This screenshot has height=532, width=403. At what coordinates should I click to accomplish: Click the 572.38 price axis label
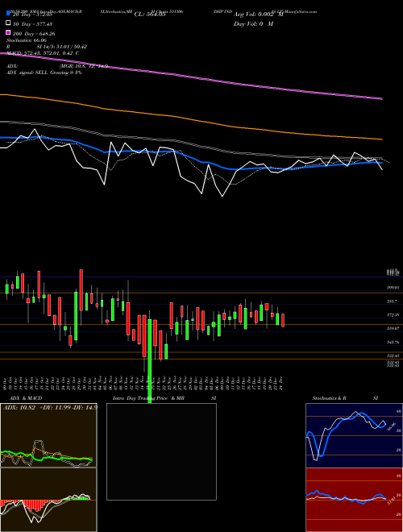tap(393, 315)
